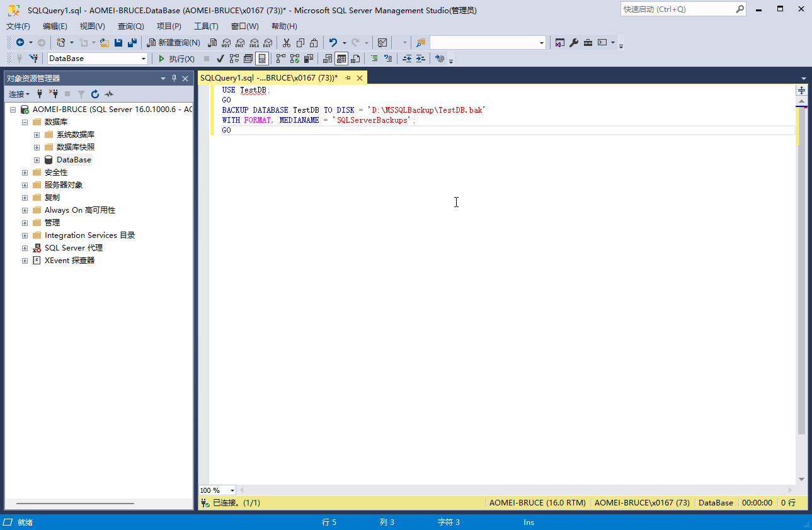Expand the 安全性 tree node

[25, 172]
